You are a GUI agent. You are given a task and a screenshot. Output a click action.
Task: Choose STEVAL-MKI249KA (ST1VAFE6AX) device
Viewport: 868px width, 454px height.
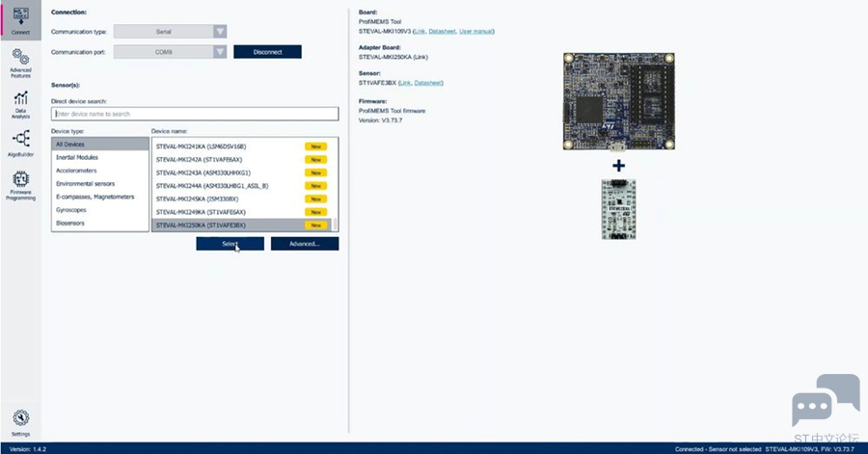click(x=241, y=212)
